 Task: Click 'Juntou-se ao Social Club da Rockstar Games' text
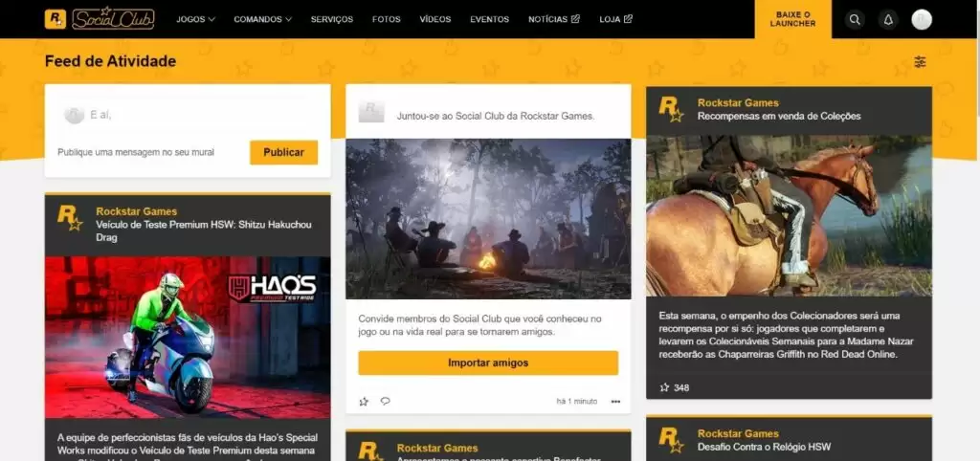pyautogui.click(x=496, y=116)
